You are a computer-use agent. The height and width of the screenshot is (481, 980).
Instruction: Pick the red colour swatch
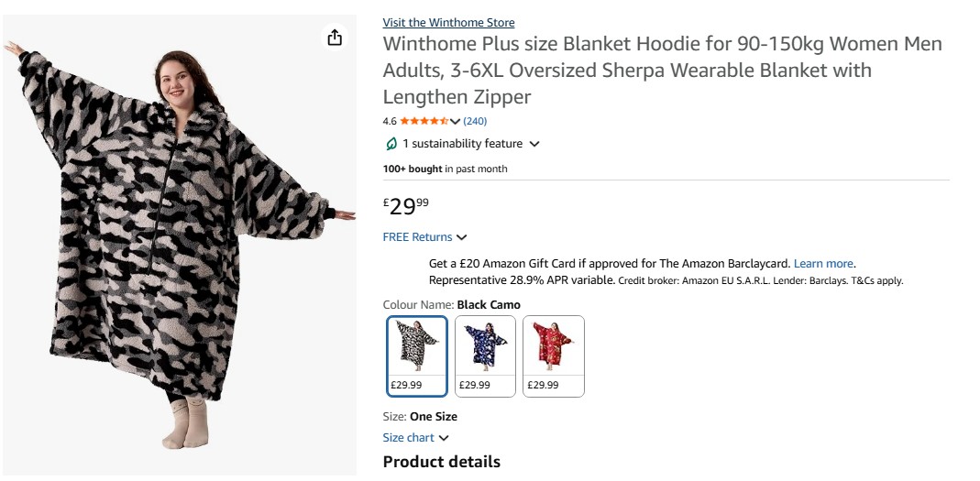pos(553,355)
